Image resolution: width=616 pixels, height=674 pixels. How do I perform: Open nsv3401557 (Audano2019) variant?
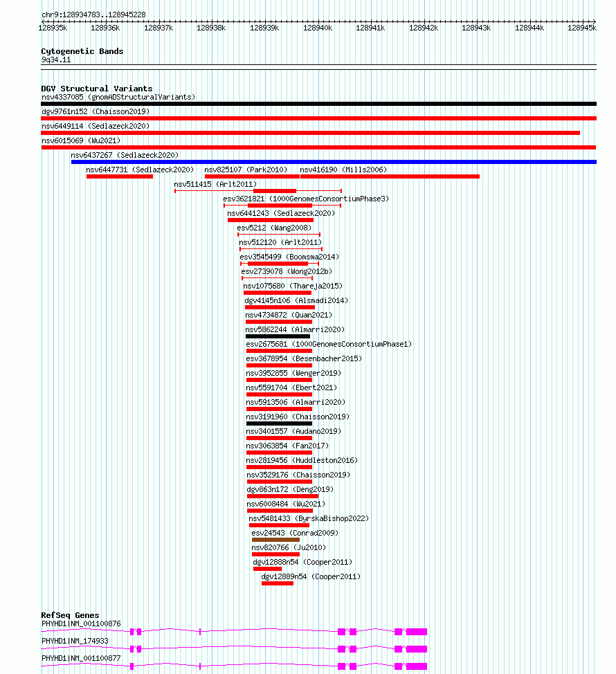[293, 432]
